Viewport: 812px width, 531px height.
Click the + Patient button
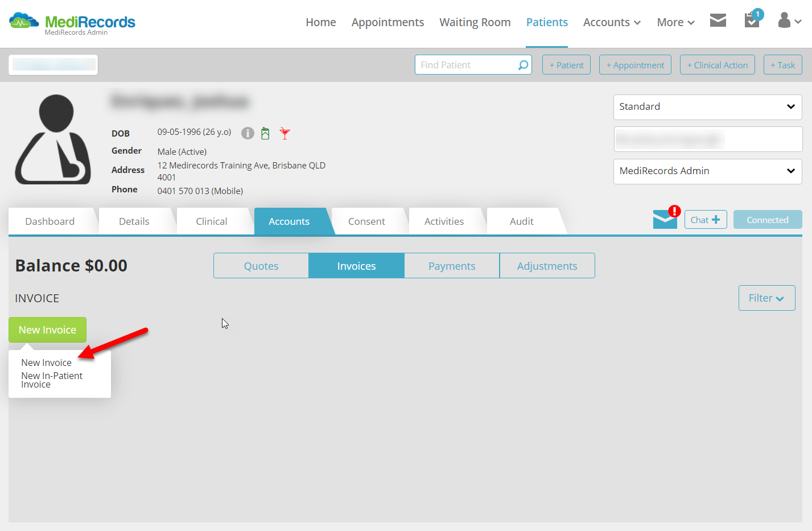(x=566, y=65)
